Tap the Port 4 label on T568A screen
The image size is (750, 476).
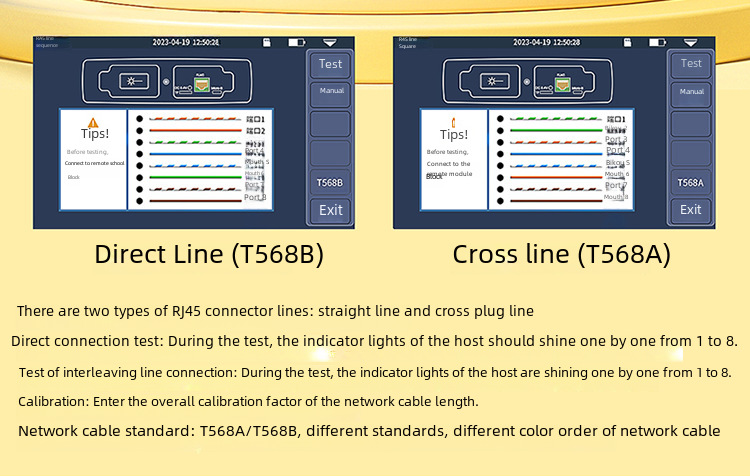click(618, 150)
